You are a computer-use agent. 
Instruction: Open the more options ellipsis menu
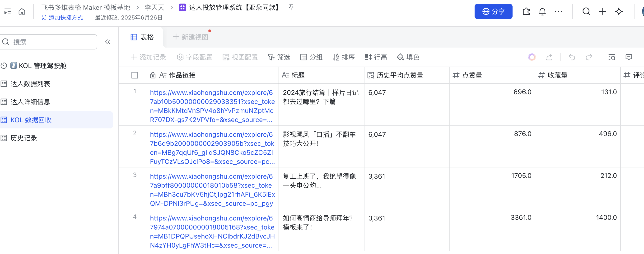[558, 11]
